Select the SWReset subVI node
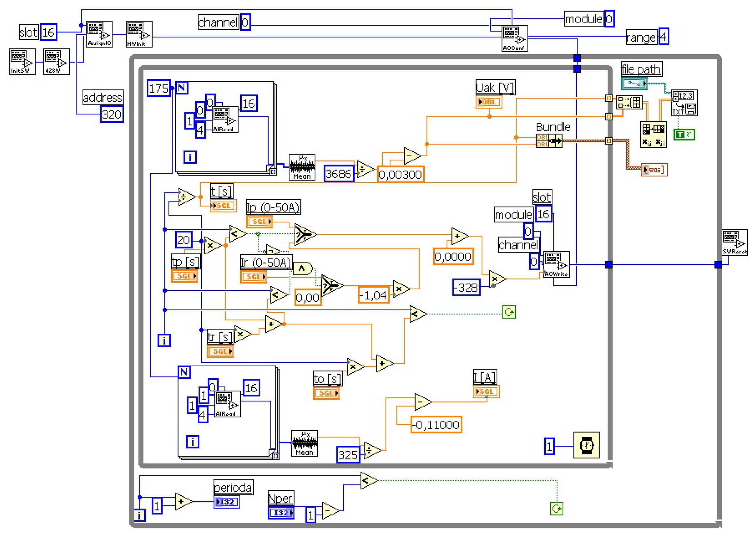756x537 pixels. [734, 242]
